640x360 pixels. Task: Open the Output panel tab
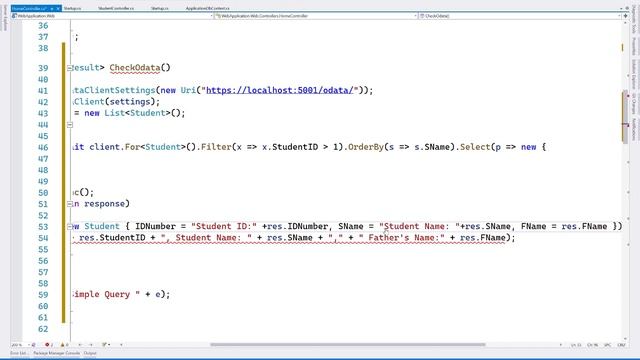tap(90, 353)
